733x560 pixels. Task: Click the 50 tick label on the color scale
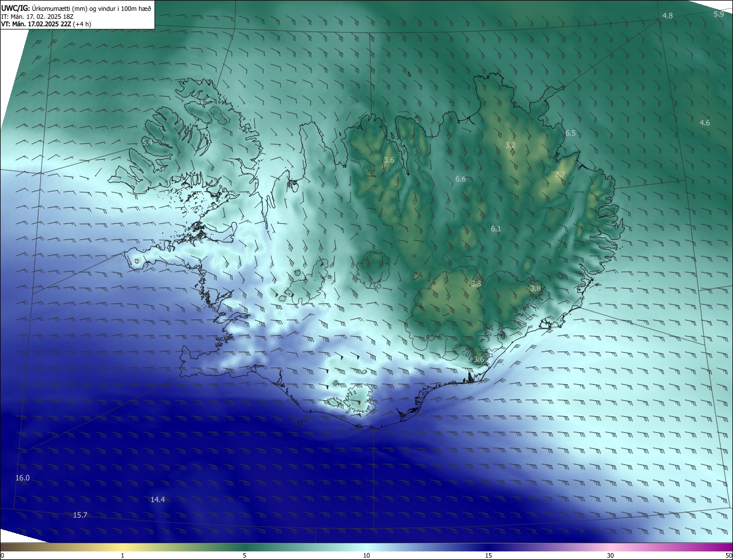tap(728, 555)
